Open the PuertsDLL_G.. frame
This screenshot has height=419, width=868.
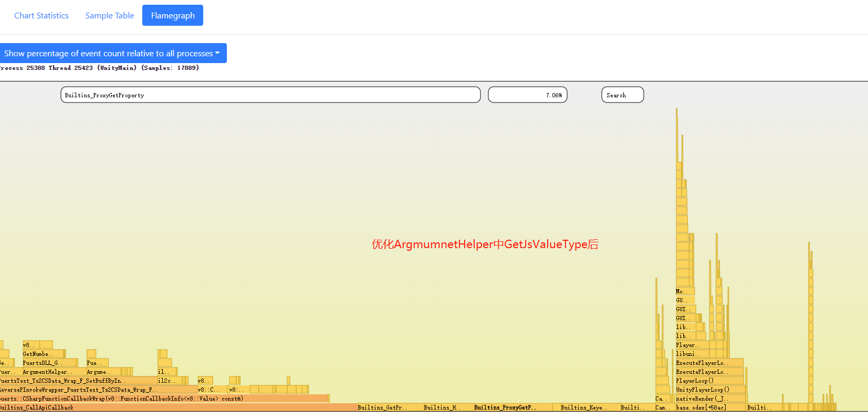[x=49, y=363]
